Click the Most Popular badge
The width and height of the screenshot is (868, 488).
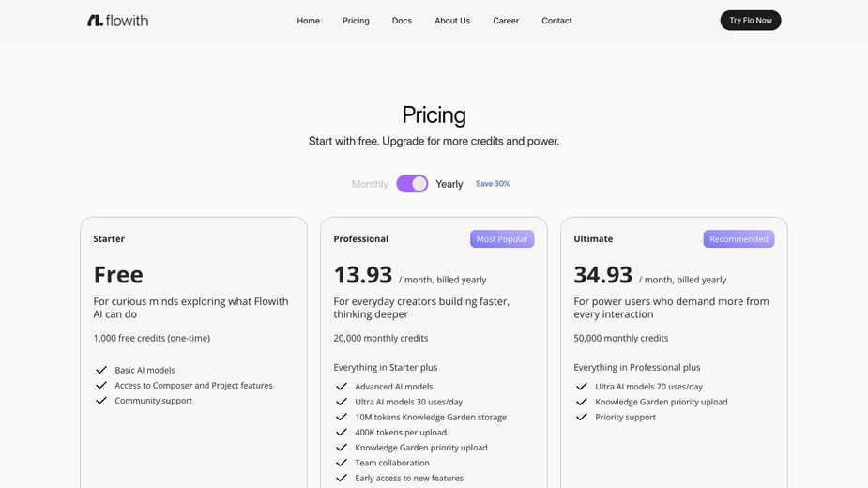pos(502,238)
